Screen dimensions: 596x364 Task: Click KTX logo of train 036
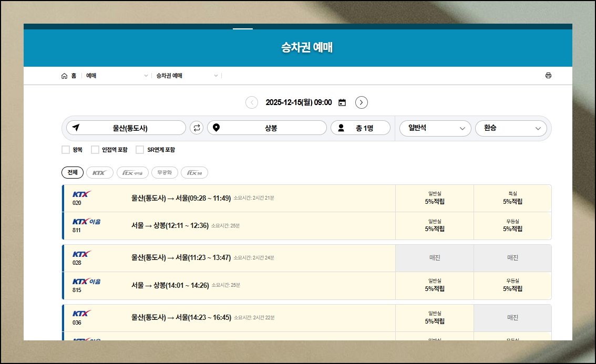(81, 314)
